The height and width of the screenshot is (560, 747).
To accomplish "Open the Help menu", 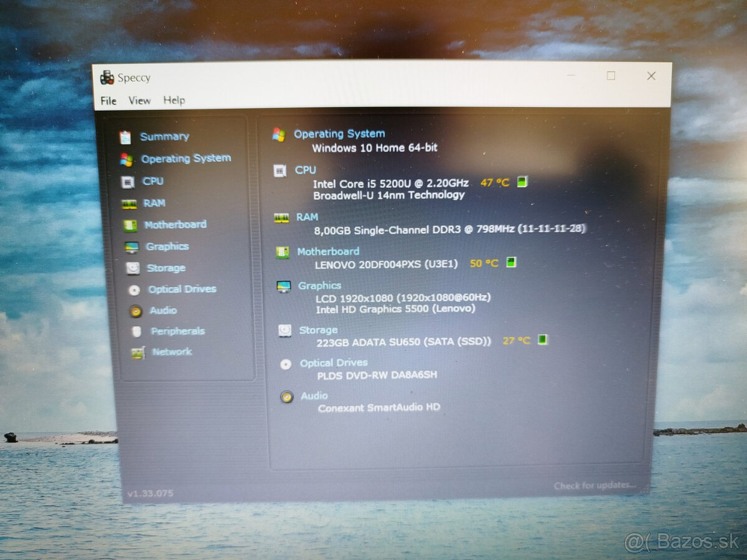I will click(174, 100).
